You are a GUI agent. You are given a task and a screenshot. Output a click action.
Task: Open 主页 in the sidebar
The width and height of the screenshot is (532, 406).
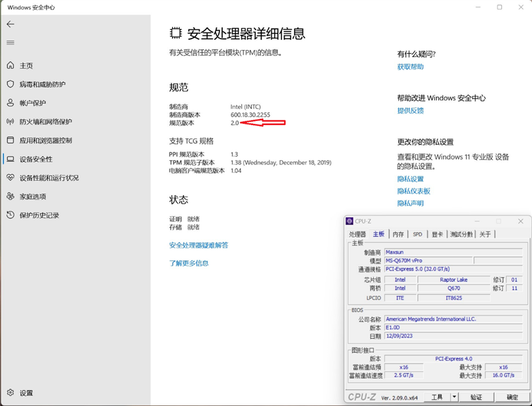(26, 65)
